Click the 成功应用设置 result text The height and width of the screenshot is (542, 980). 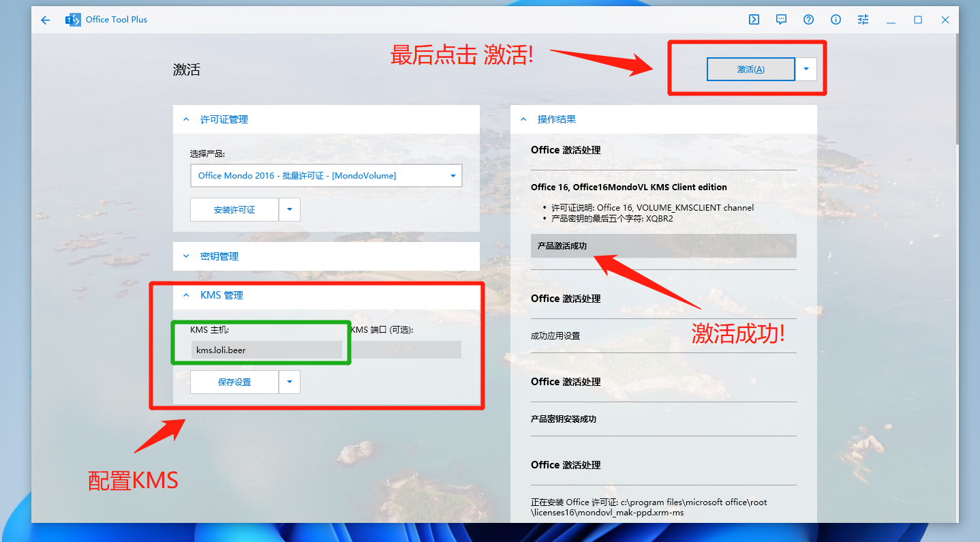pyautogui.click(x=555, y=336)
